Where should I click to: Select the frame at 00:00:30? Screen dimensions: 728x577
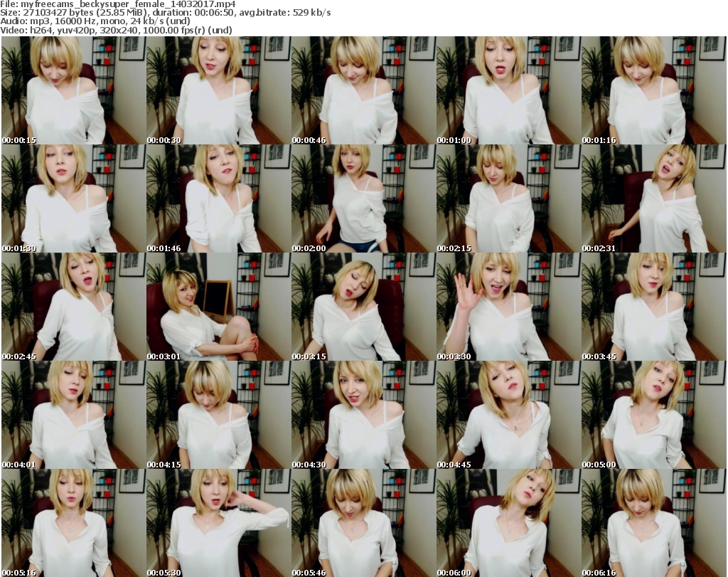point(218,90)
